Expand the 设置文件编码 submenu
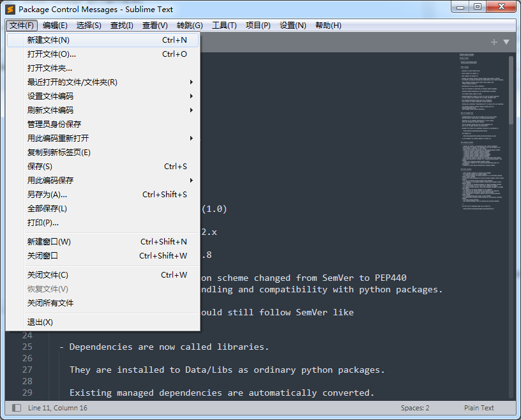This screenshot has height=420, width=521. pos(96,96)
